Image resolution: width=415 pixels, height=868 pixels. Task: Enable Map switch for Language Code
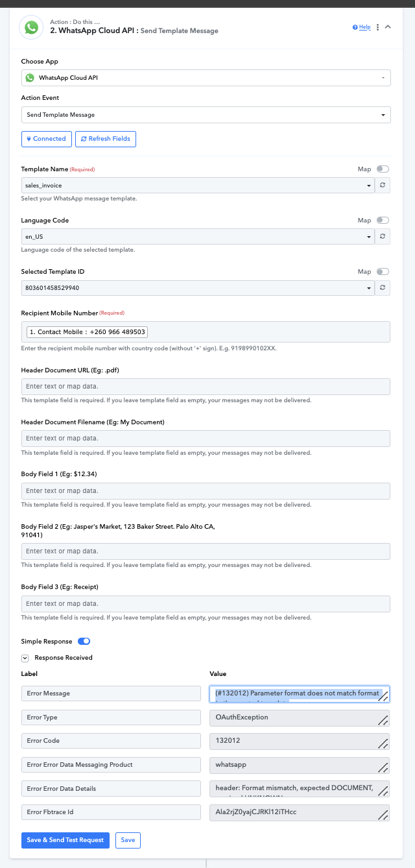383,221
